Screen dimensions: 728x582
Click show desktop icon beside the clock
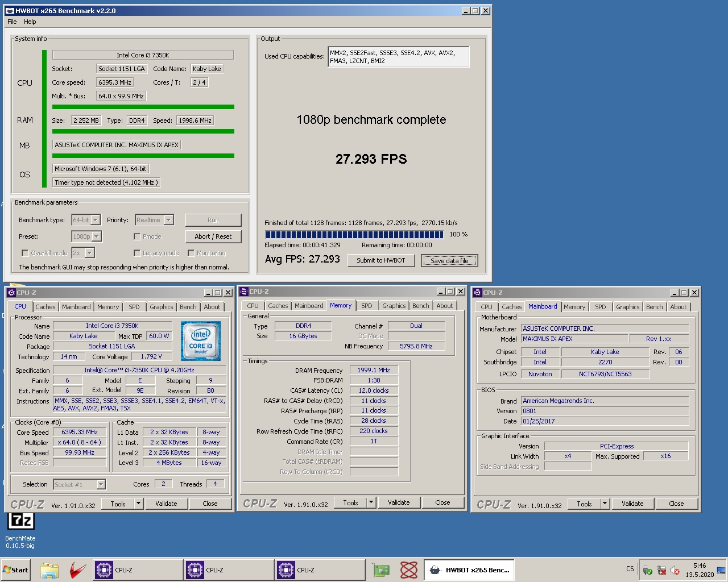pyautogui.click(x=721, y=570)
